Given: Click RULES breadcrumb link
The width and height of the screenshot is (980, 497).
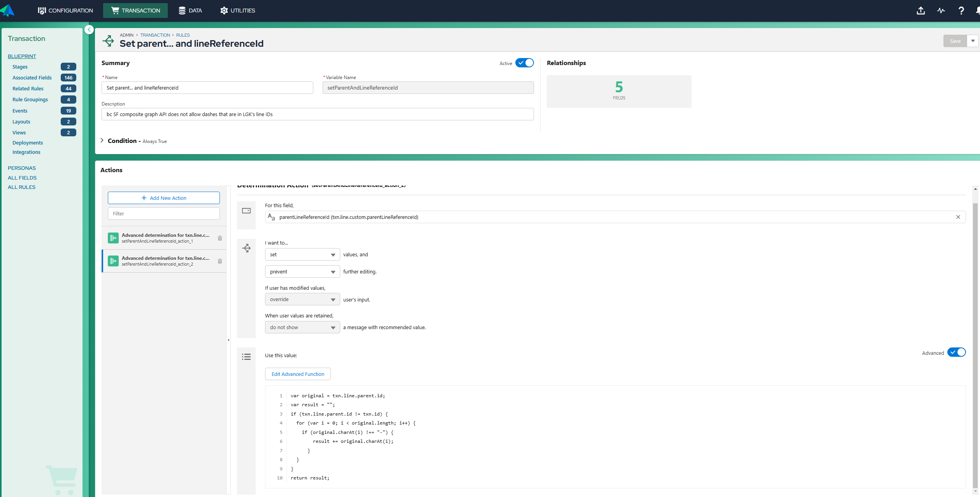Looking at the screenshot, I should [183, 35].
